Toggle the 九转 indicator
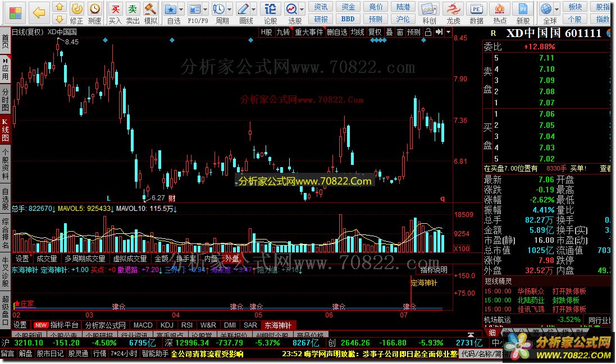The height and width of the screenshot is (364, 616). pyautogui.click(x=283, y=32)
